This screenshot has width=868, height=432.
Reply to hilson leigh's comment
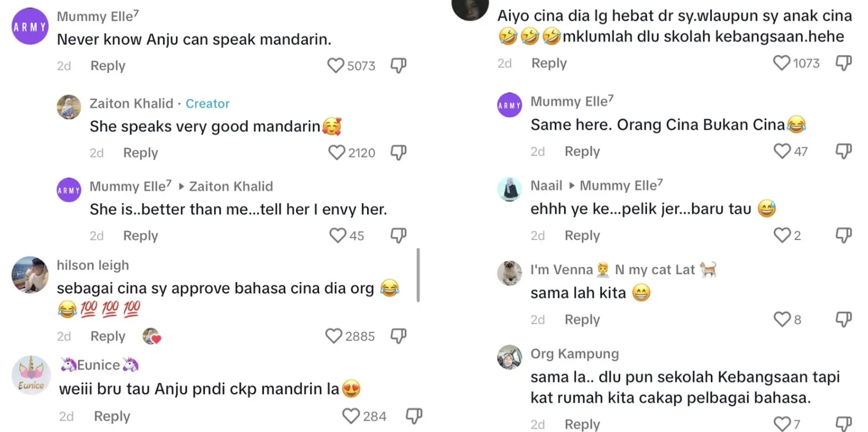tap(108, 336)
